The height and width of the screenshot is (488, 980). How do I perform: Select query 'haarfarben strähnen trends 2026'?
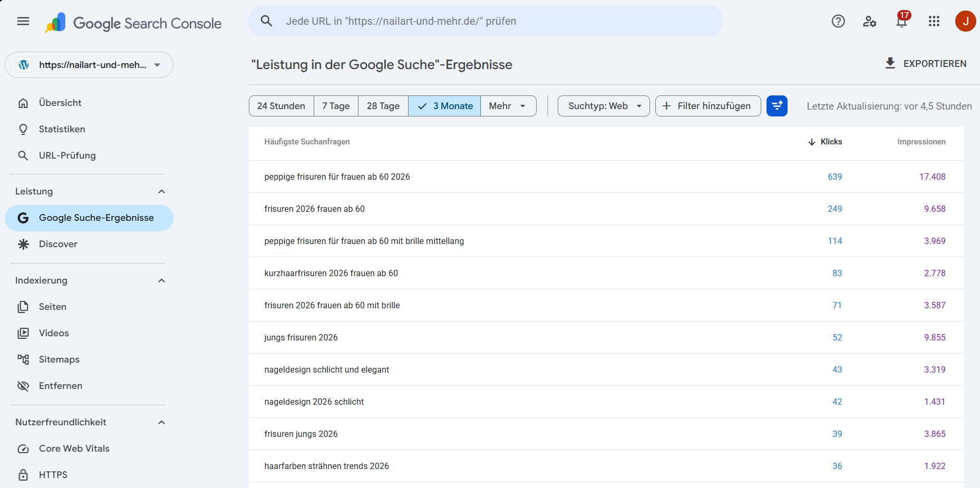coord(326,466)
